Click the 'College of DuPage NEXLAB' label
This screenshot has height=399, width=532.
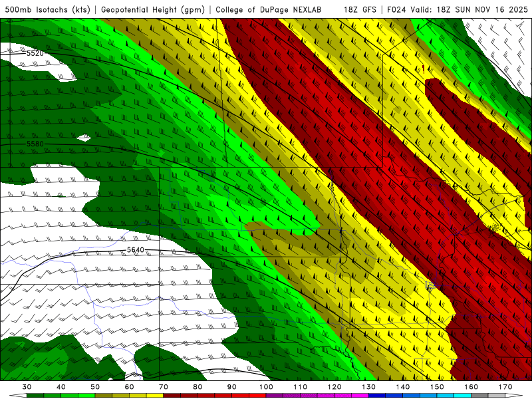[x=269, y=10]
